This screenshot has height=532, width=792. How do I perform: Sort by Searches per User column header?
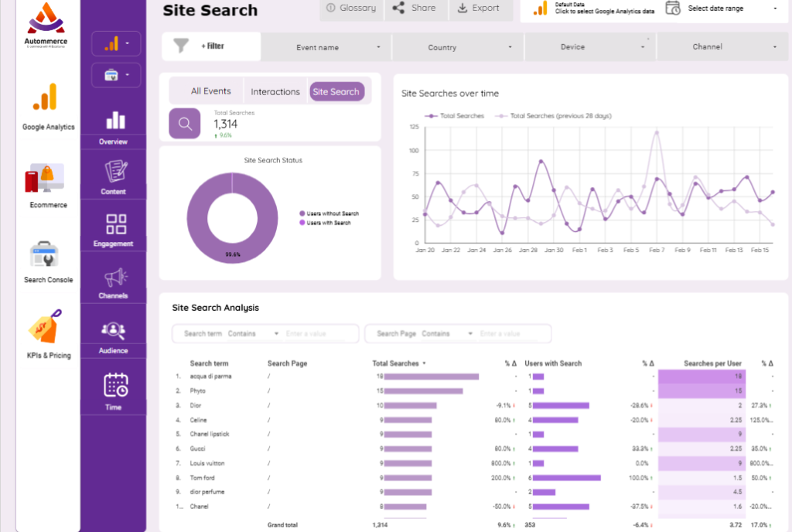click(x=712, y=363)
